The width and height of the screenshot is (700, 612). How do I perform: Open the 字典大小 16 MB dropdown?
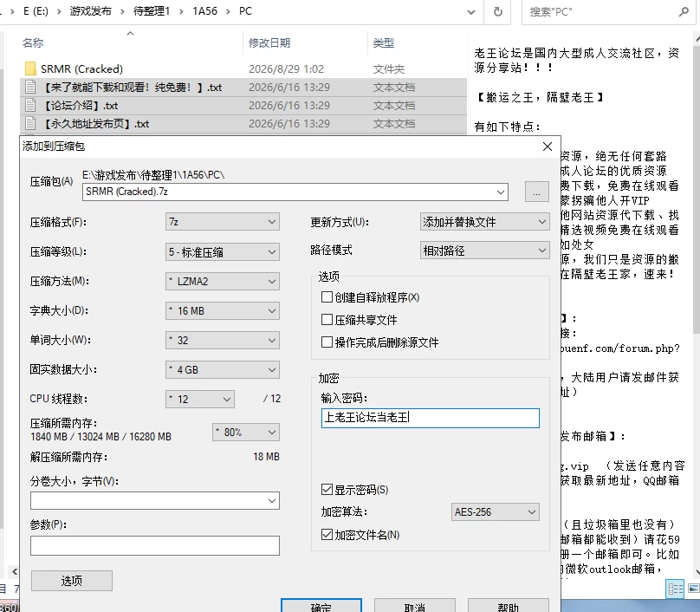coord(223,311)
